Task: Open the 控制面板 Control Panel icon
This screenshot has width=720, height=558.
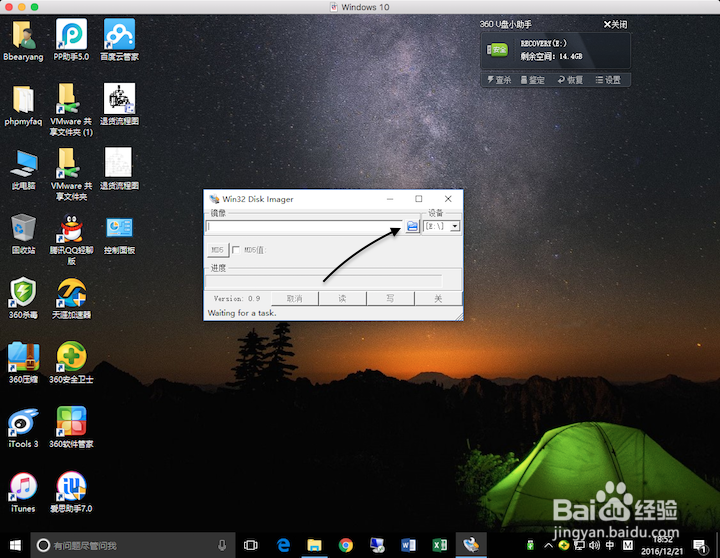Action: (119, 235)
